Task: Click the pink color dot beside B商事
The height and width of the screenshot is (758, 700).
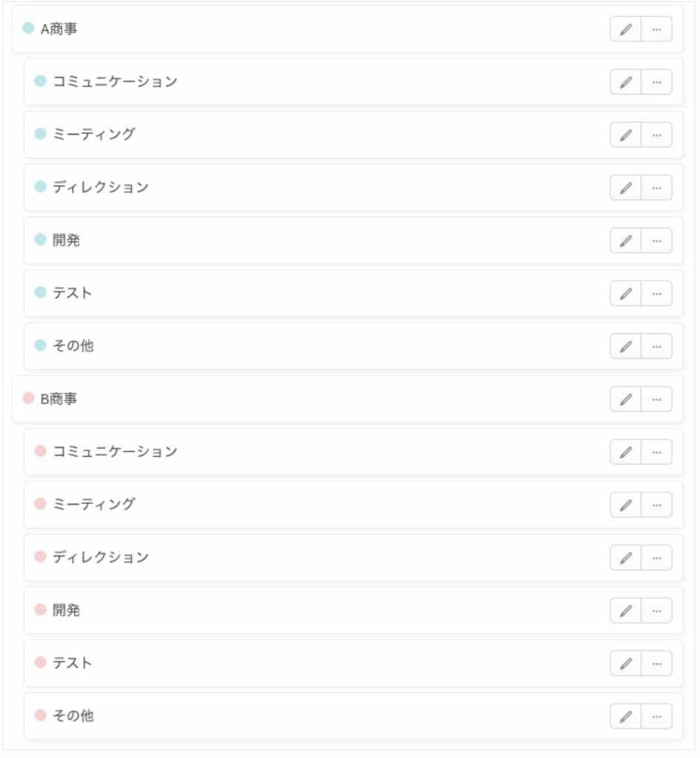Action: click(29, 398)
